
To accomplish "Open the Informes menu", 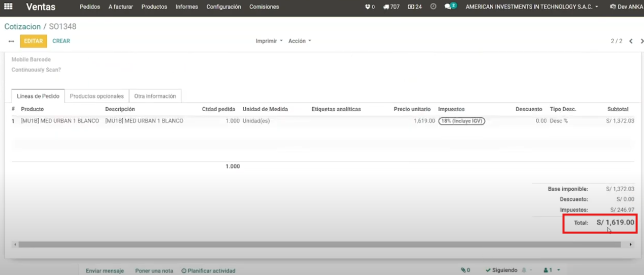I will coord(186,7).
